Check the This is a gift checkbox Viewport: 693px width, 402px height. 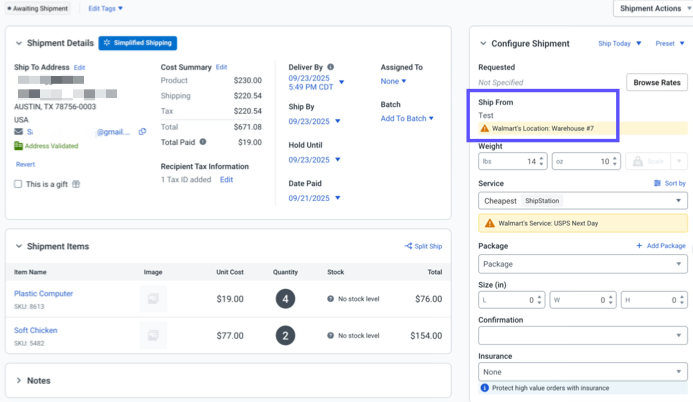19,184
